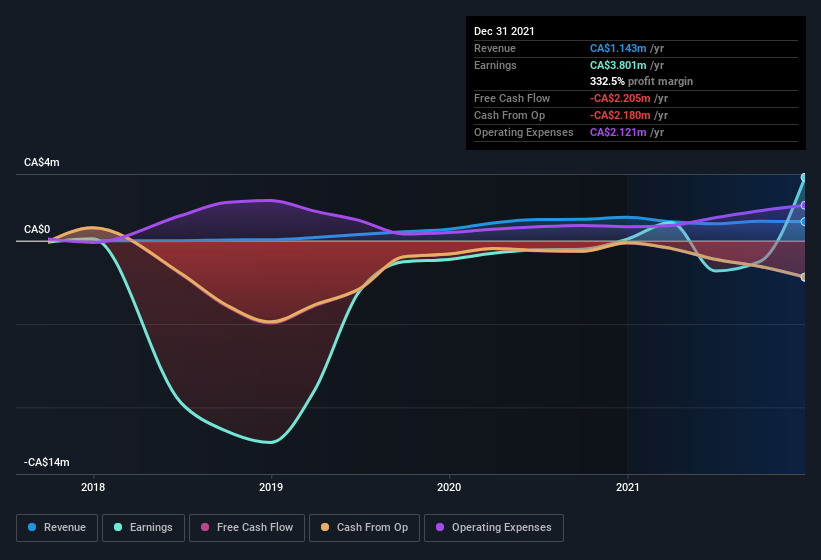Click the orange Cash From Op end point

click(x=803, y=277)
